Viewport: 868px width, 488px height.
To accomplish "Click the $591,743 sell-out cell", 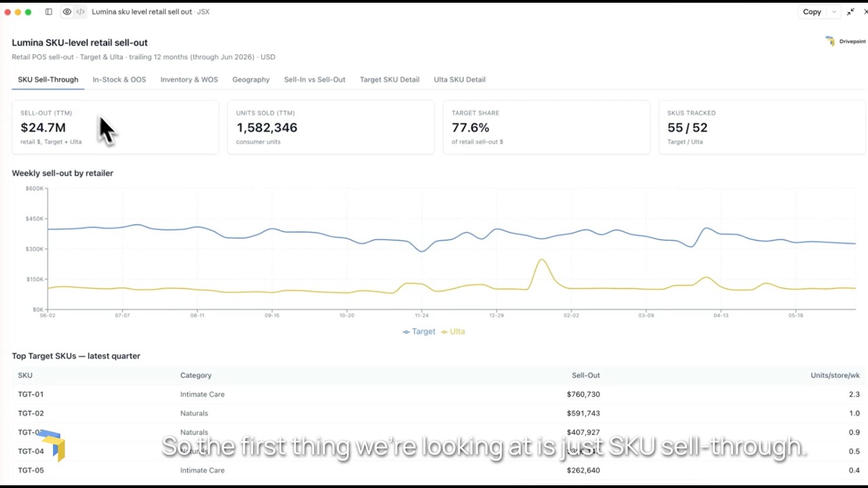I will 583,413.
